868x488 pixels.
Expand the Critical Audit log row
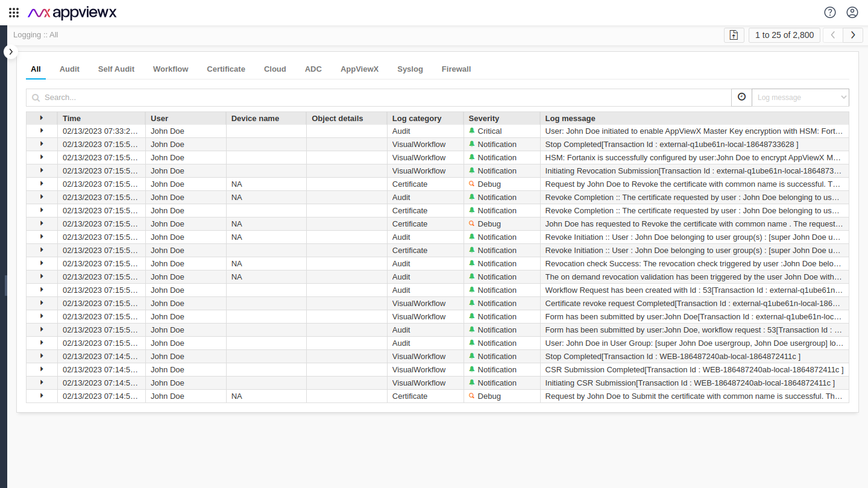click(42, 131)
